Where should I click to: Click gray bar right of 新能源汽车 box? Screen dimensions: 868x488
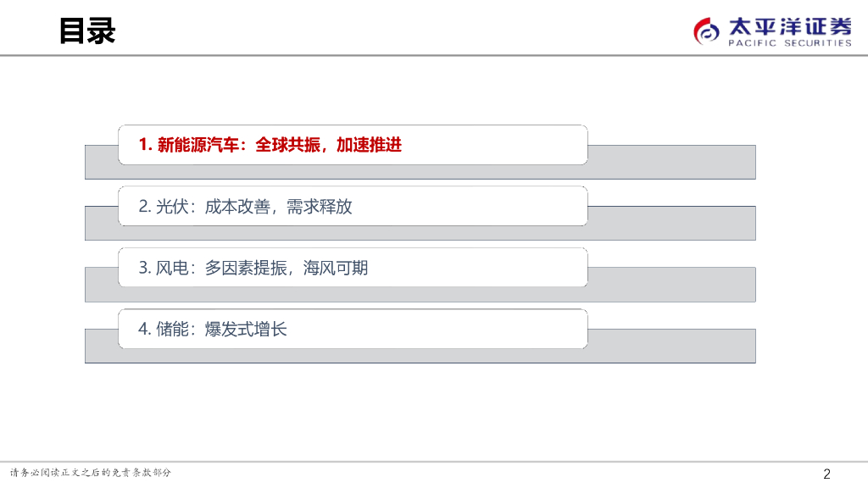[x=671, y=161]
